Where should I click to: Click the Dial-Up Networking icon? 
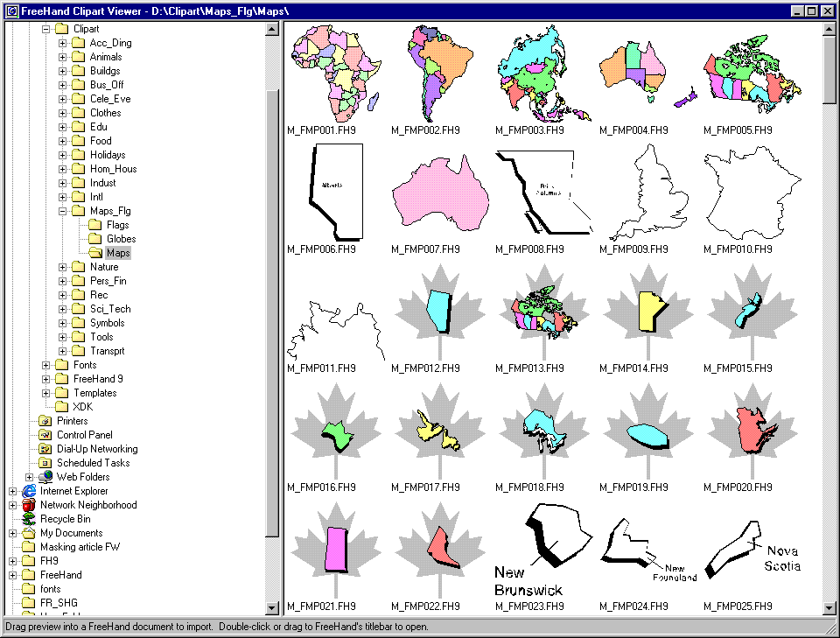(x=45, y=449)
